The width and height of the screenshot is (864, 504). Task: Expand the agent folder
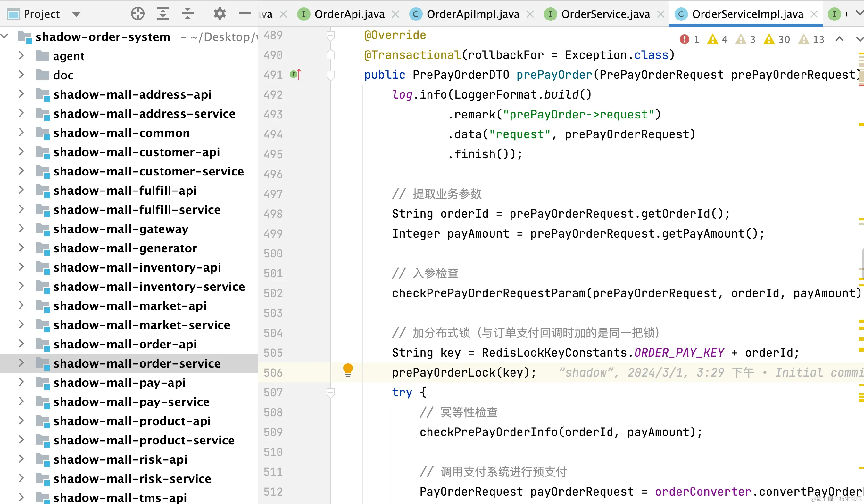[21, 55]
